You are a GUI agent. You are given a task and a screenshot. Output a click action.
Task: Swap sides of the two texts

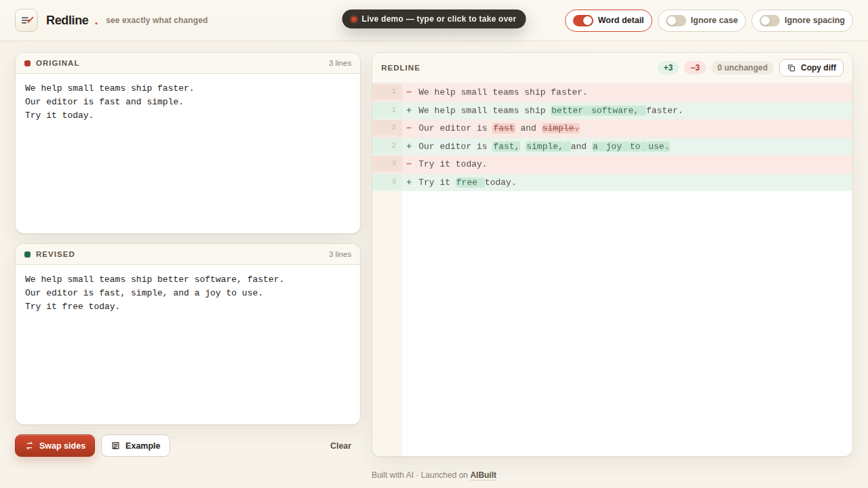[x=55, y=446]
